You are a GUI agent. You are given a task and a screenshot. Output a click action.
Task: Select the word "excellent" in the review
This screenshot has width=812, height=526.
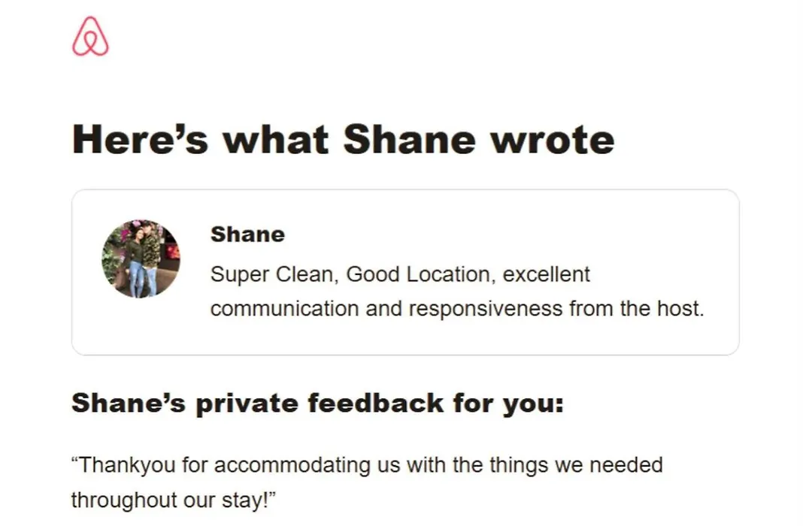point(547,274)
